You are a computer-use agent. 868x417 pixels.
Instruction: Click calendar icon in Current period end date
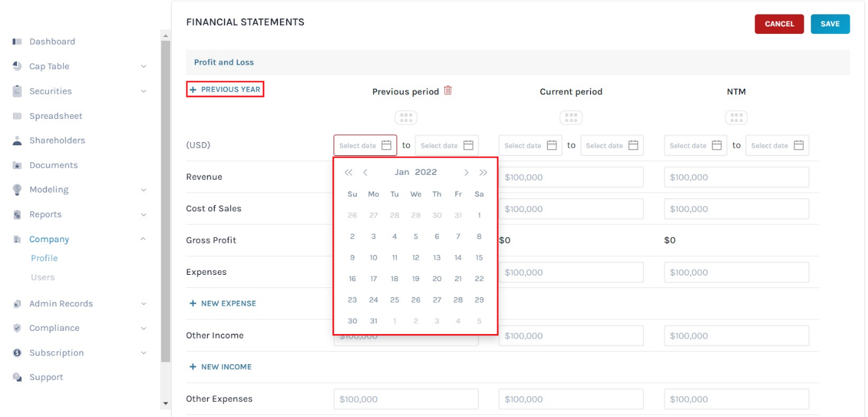633,145
